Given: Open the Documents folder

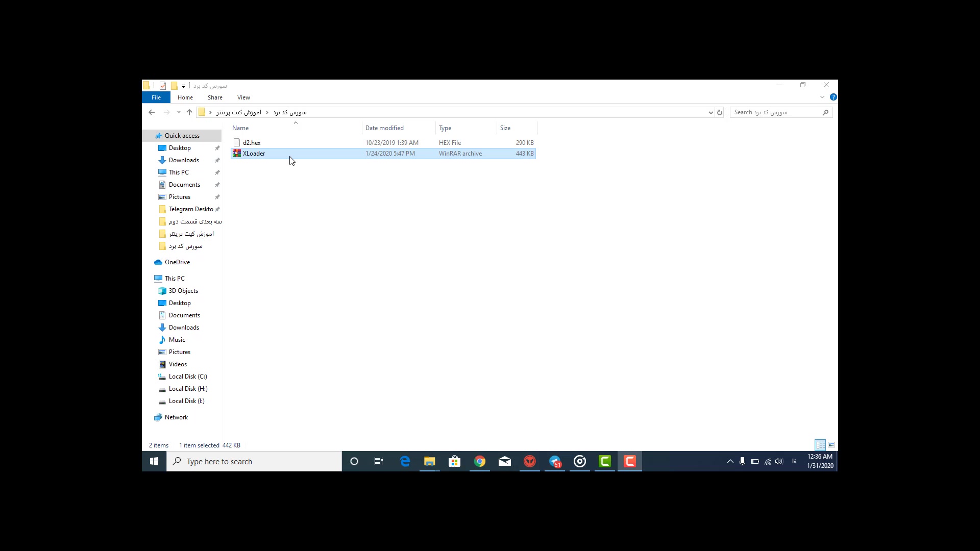Looking at the screenshot, I should (184, 184).
